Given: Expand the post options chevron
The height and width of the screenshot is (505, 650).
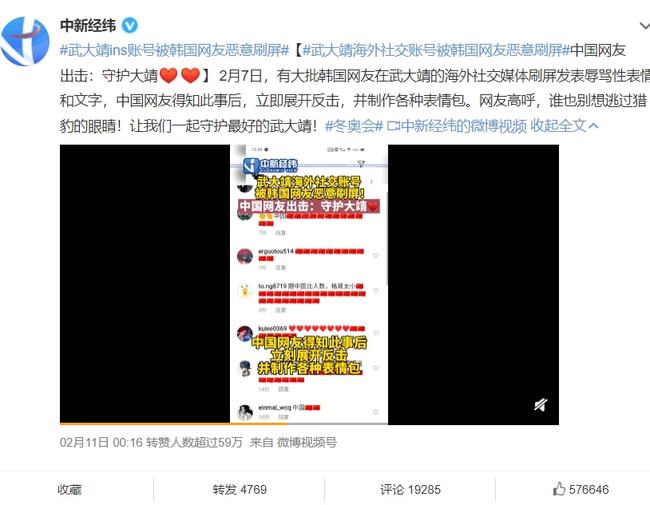Looking at the screenshot, I should click(x=644, y=26).
